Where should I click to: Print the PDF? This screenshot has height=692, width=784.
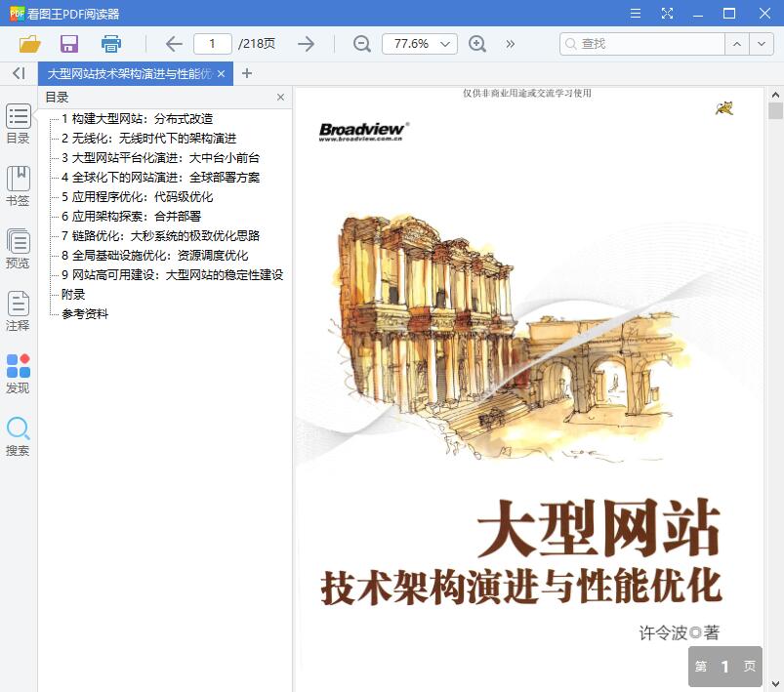pos(110,44)
